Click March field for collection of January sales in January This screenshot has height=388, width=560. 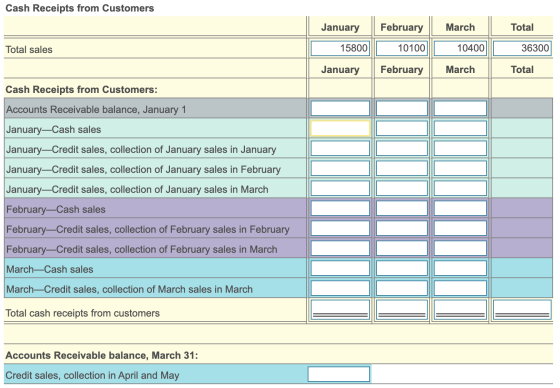click(x=460, y=148)
